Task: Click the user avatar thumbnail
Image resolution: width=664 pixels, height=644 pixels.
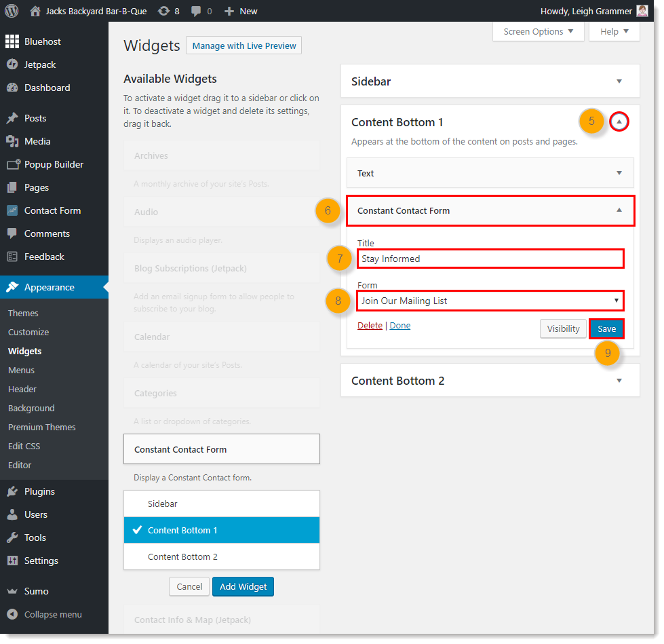Action: (642, 11)
